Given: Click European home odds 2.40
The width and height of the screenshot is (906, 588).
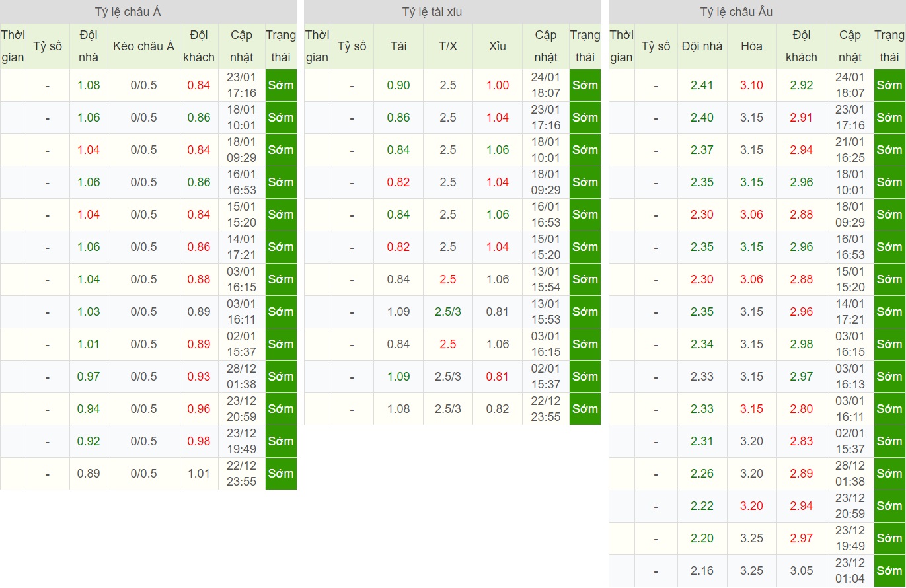Looking at the screenshot, I should (702, 118).
